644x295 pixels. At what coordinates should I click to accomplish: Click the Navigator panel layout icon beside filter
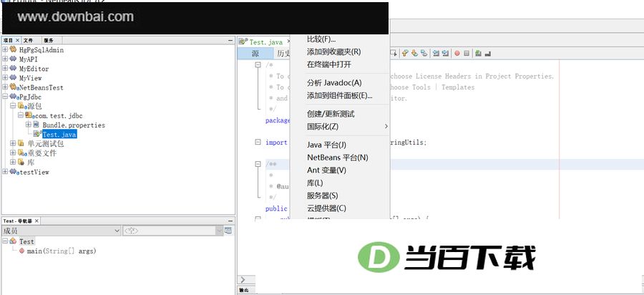point(228,231)
